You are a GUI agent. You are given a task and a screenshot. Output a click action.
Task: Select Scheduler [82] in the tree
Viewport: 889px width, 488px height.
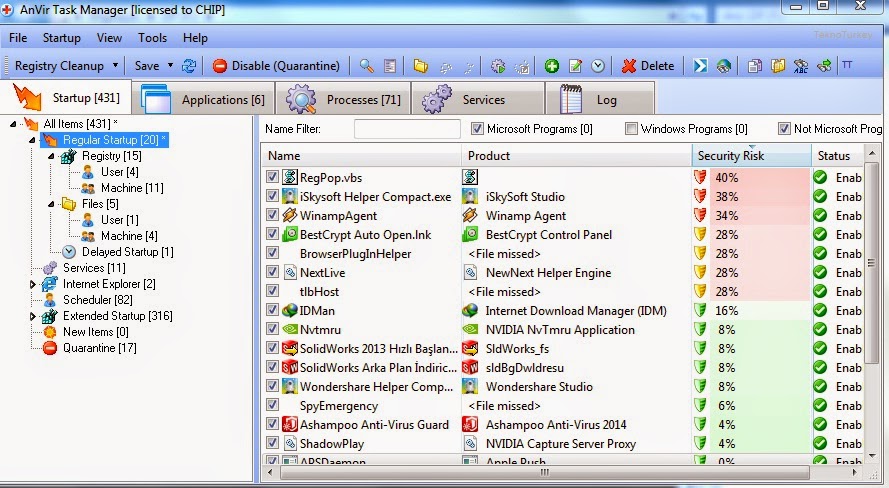click(x=98, y=300)
